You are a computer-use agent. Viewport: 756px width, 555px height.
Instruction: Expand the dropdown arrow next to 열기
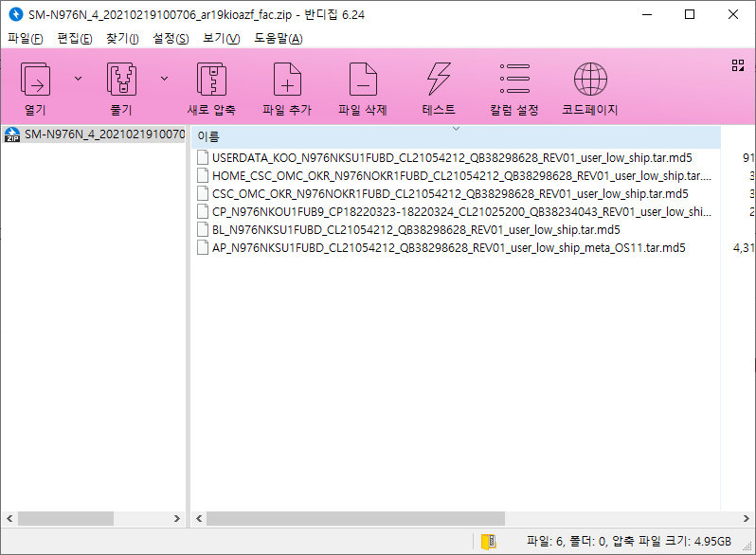click(78, 78)
